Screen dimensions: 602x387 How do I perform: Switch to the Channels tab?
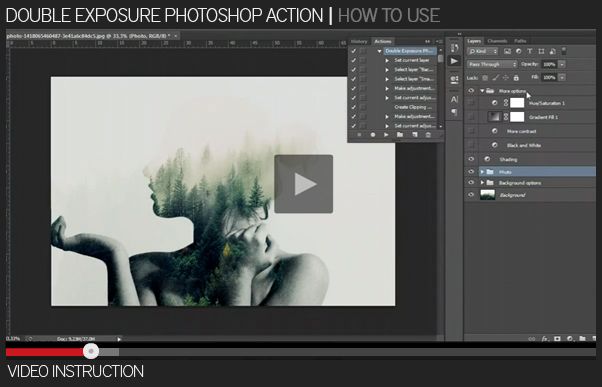497,41
